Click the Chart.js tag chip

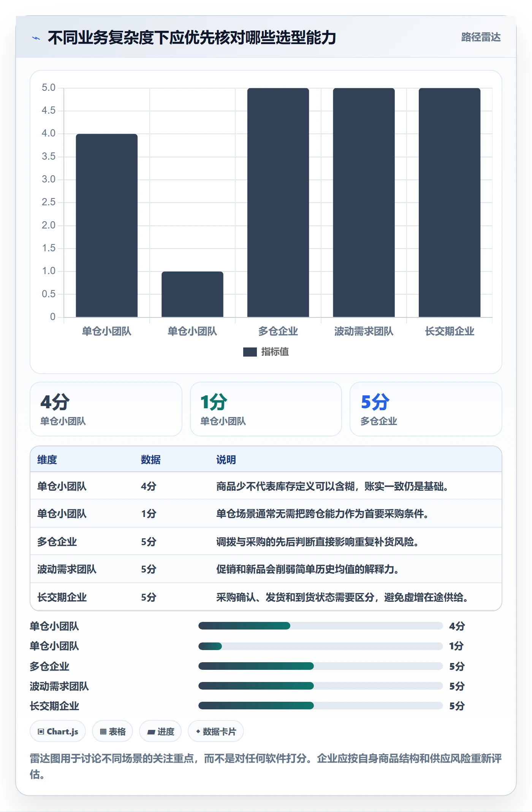pyautogui.click(x=58, y=731)
